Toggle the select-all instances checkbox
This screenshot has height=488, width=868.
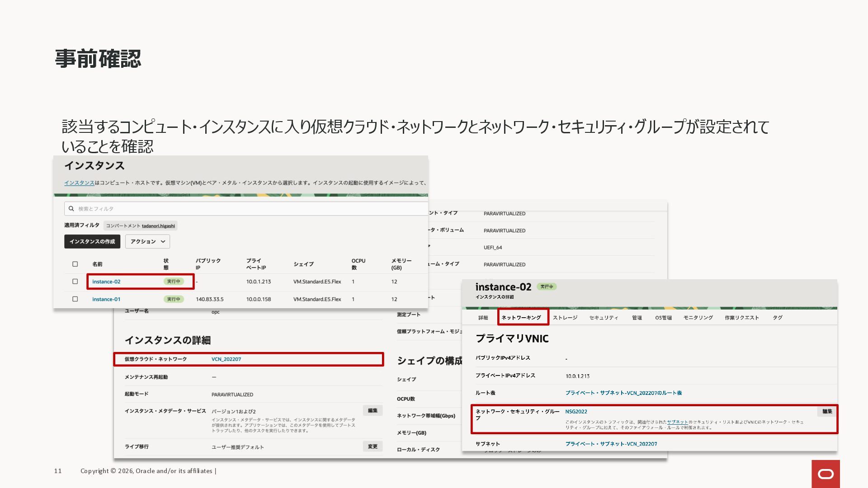click(75, 264)
